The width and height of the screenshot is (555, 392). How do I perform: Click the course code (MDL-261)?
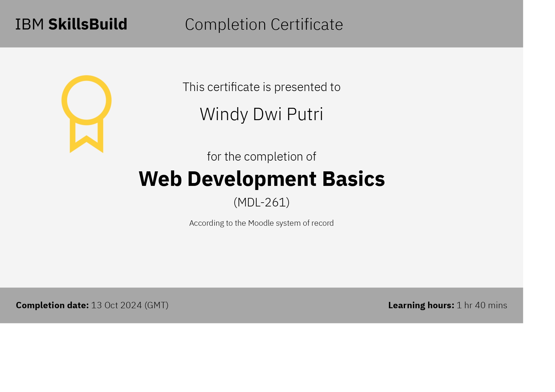261,202
